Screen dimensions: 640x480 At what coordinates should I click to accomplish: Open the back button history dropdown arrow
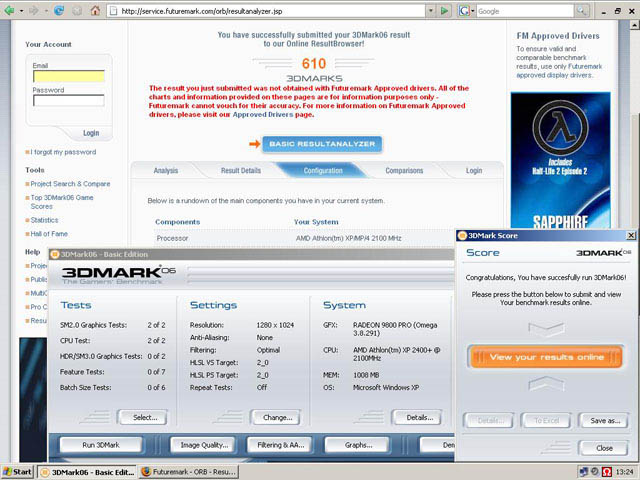point(23,11)
